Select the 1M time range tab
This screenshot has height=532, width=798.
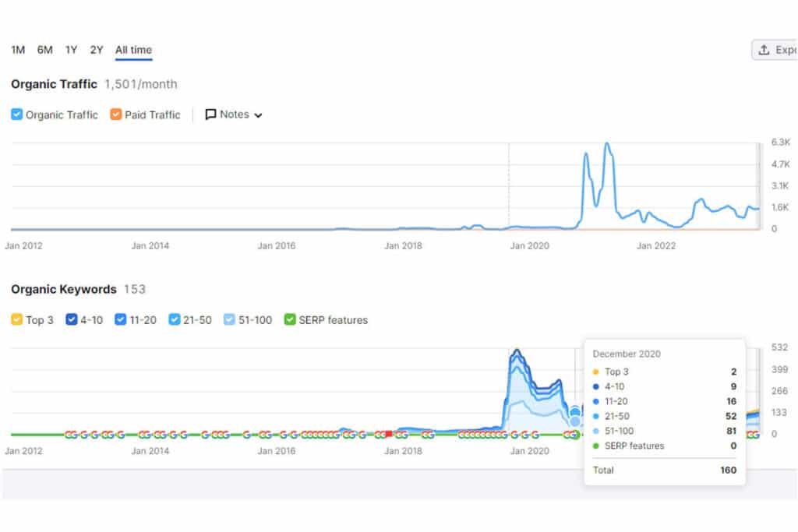[x=18, y=50]
